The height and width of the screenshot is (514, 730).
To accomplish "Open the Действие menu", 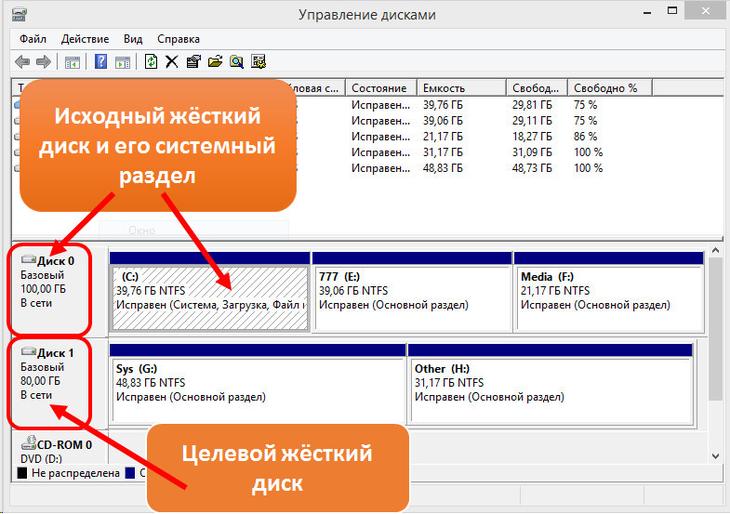I will 85,39.
